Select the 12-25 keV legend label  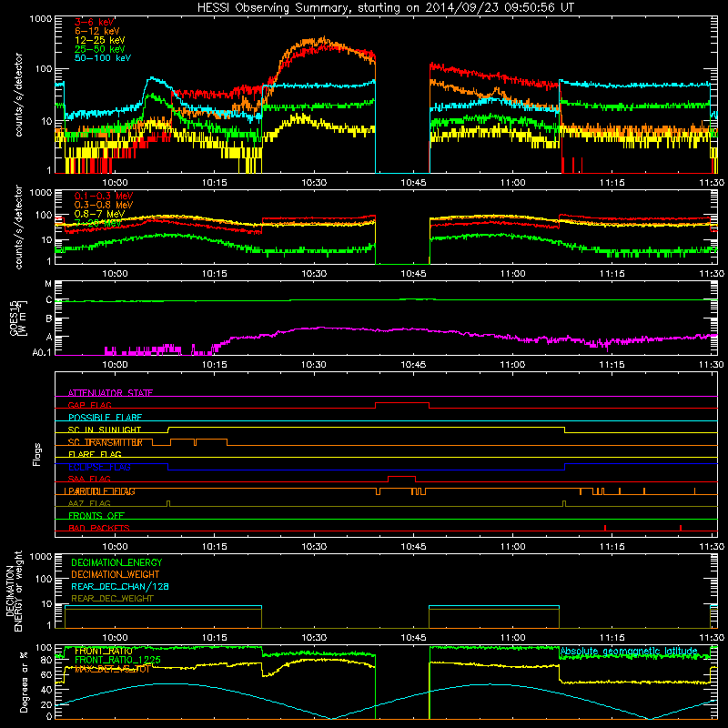point(99,40)
